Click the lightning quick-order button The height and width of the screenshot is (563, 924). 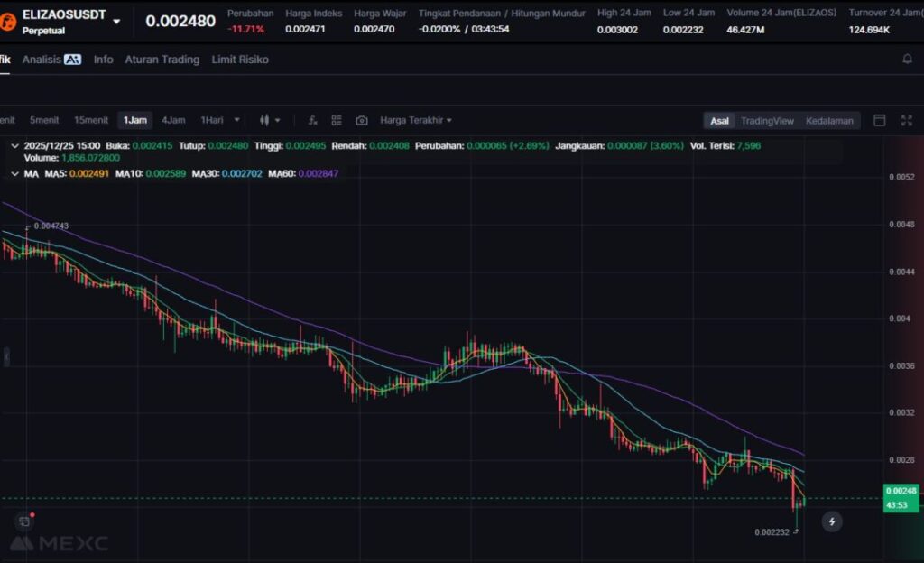[832, 521]
